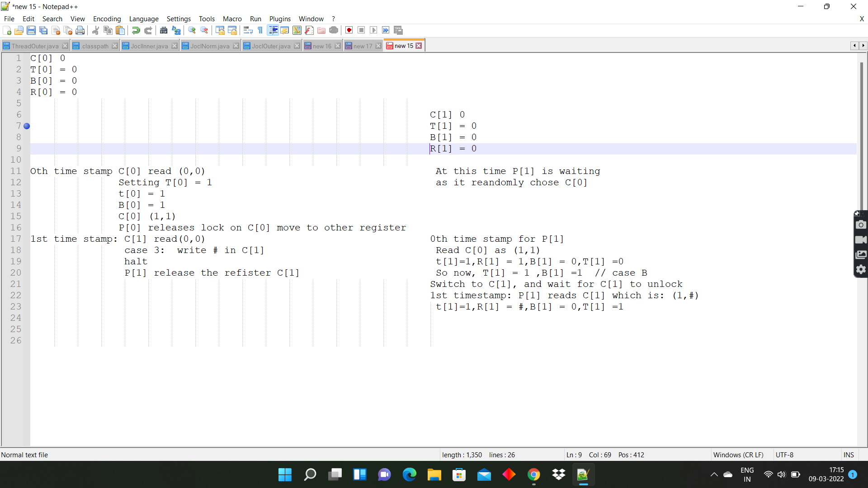Copy selection toolbar icon
The image size is (868, 488).
point(108,30)
